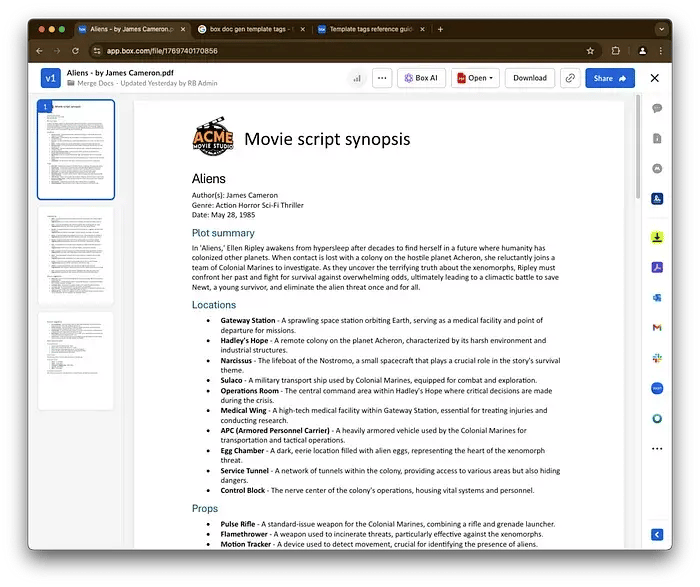
Task: Go forward in browser history
Action: coord(57,51)
